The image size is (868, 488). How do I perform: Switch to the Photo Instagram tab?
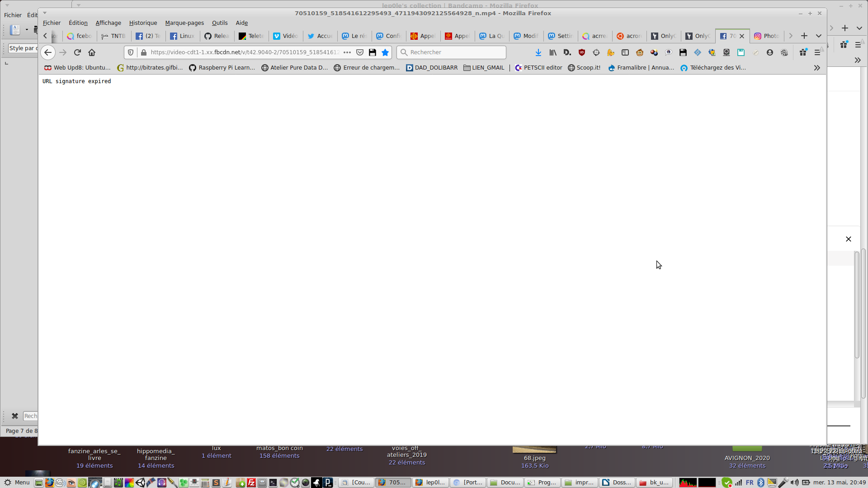coord(767,36)
